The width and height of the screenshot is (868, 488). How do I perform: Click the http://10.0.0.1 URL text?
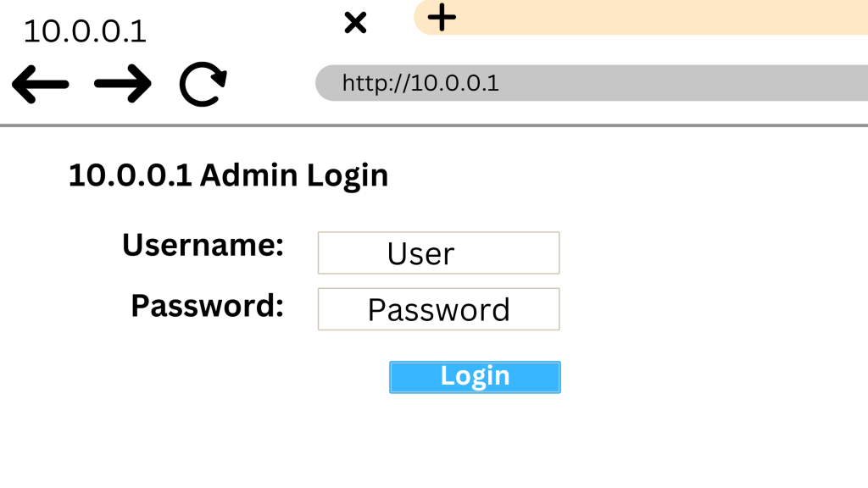point(420,83)
